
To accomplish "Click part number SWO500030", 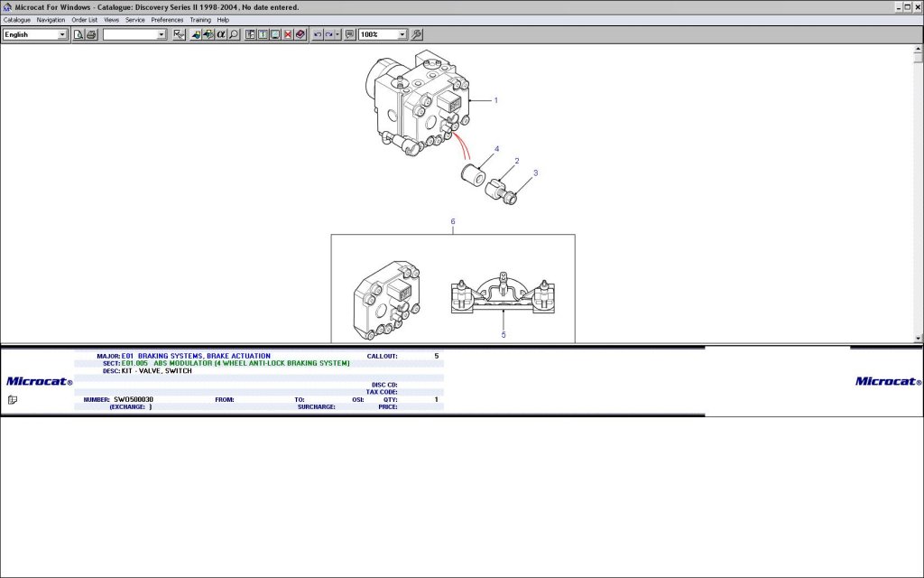I will tap(134, 400).
